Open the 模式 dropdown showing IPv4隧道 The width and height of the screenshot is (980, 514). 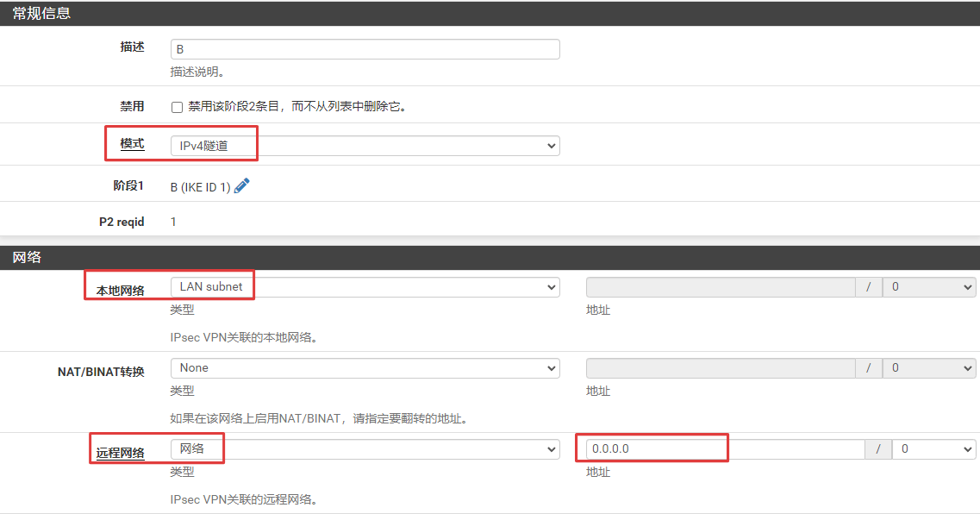click(365, 147)
